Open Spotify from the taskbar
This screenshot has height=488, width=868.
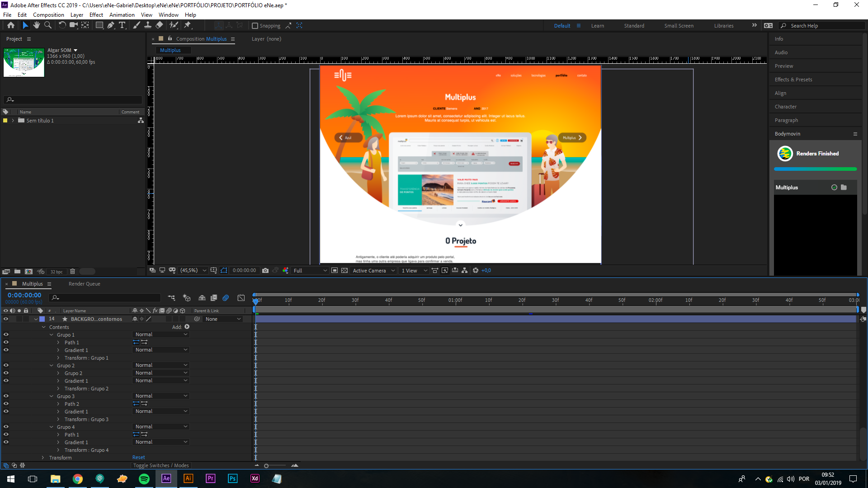click(x=144, y=479)
